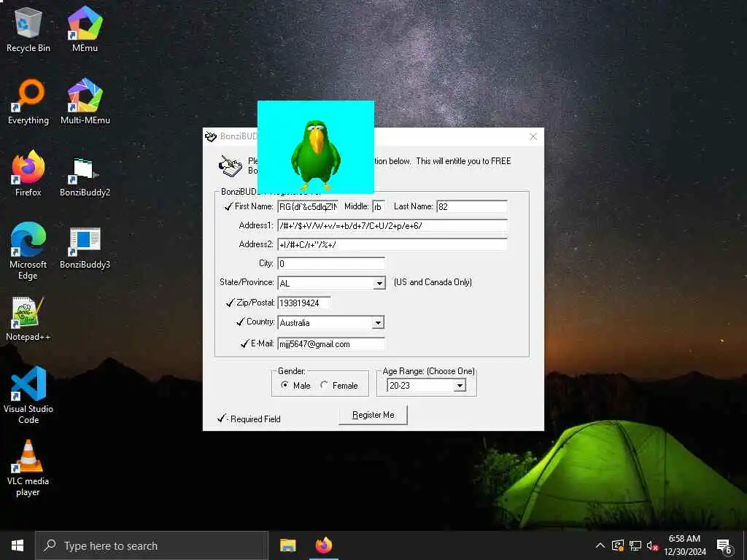
Task: Click the First Name input field
Action: click(x=309, y=206)
